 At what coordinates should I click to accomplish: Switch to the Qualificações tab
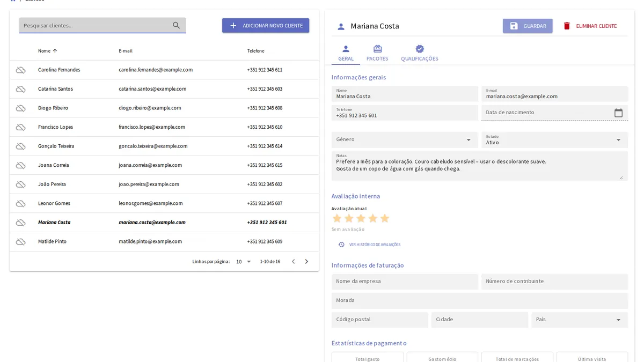[x=420, y=54]
